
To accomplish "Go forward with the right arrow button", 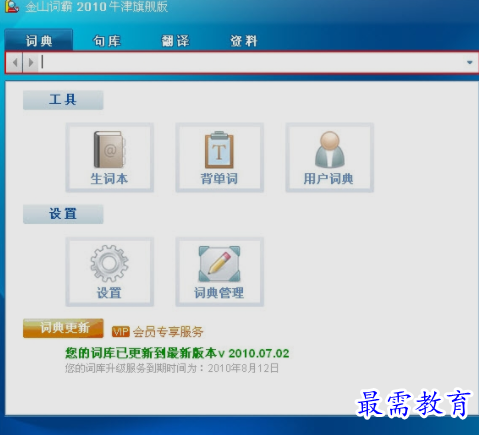I will coord(31,62).
